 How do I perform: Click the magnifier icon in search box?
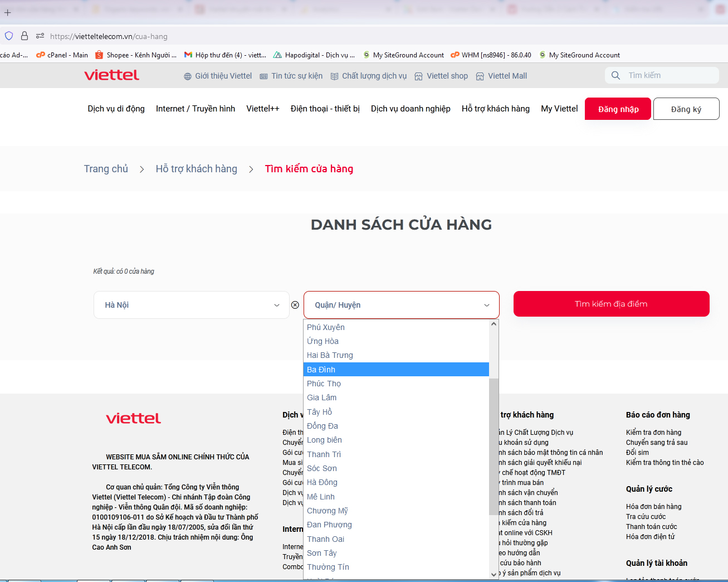tap(615, 75)
